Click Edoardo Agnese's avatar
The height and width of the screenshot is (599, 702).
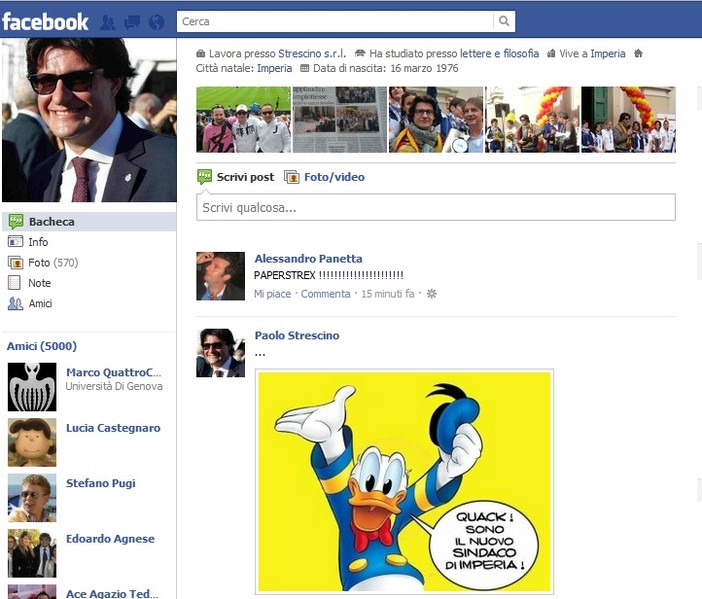coord(32,553)
